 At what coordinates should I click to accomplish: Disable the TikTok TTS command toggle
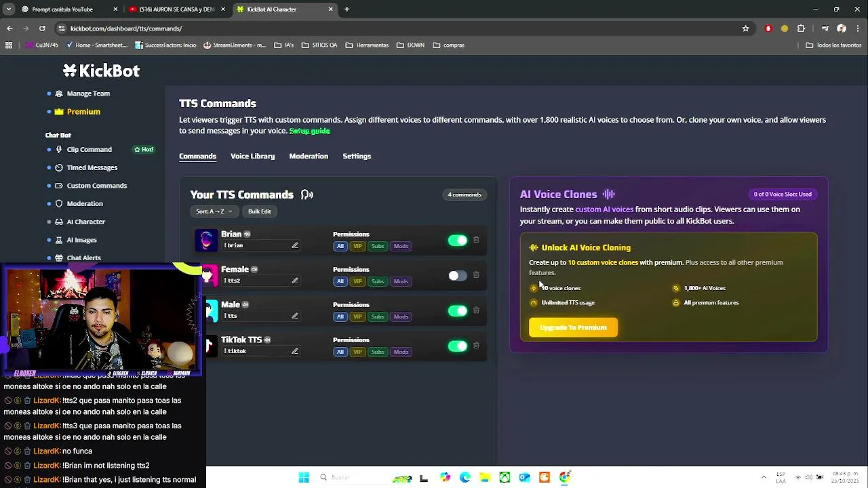click(458, 346)
